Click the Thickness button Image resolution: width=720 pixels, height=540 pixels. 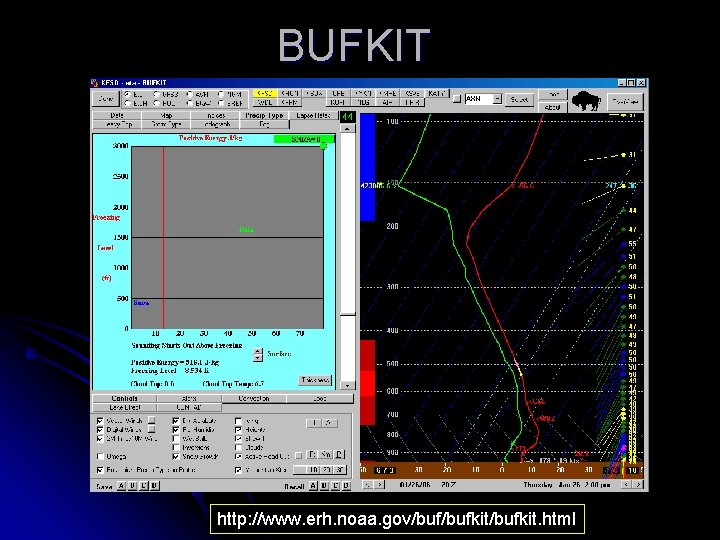click(315, 380)
